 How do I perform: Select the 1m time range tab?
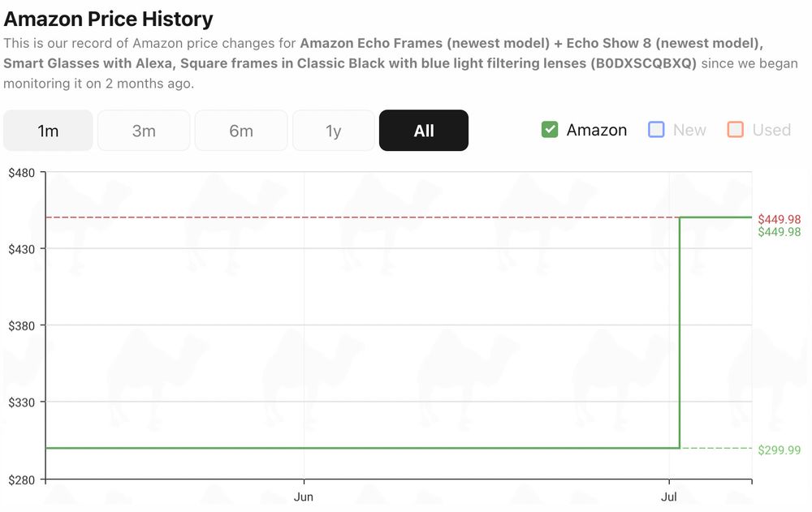tap(48, 131)
